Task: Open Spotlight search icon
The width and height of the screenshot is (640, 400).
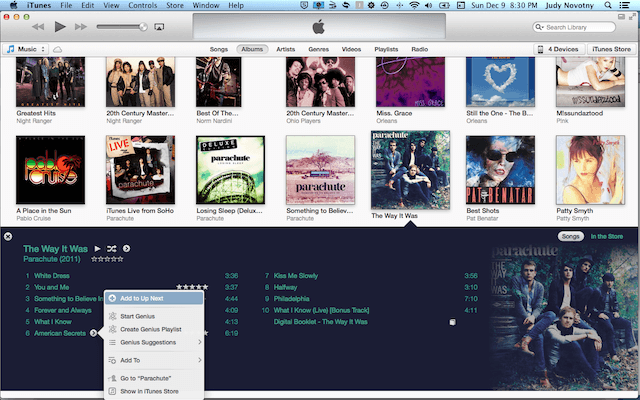Action: click(x=608, y=5)
